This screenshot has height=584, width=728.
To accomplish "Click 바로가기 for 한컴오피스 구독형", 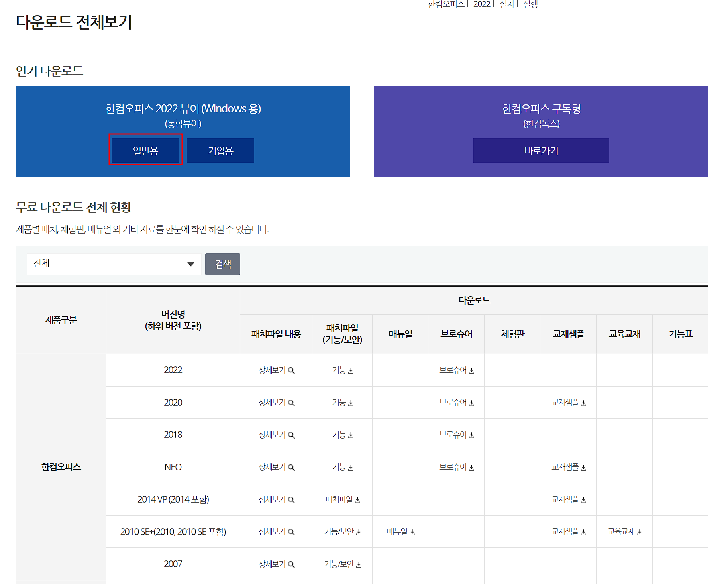I will [x=540, y=150].
